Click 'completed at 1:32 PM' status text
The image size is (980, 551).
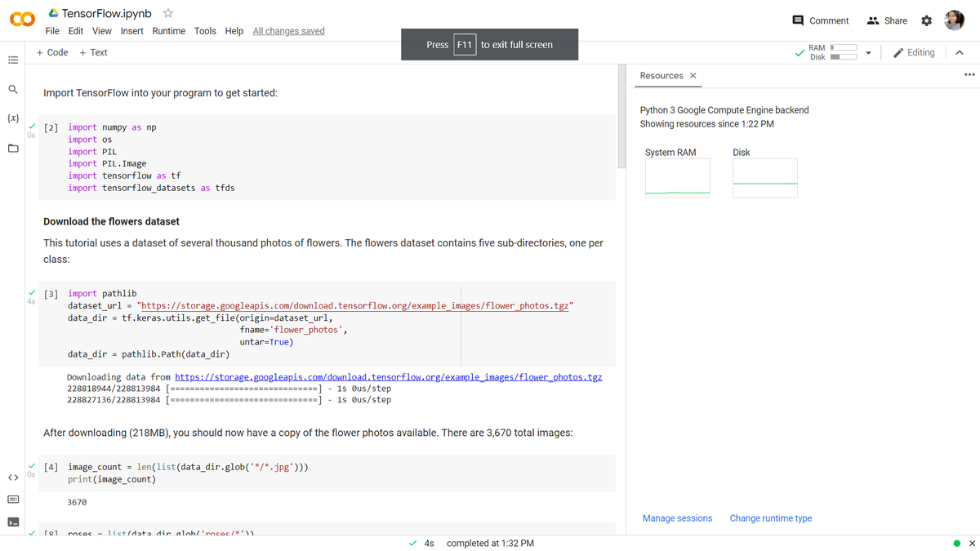click(490, 544)
